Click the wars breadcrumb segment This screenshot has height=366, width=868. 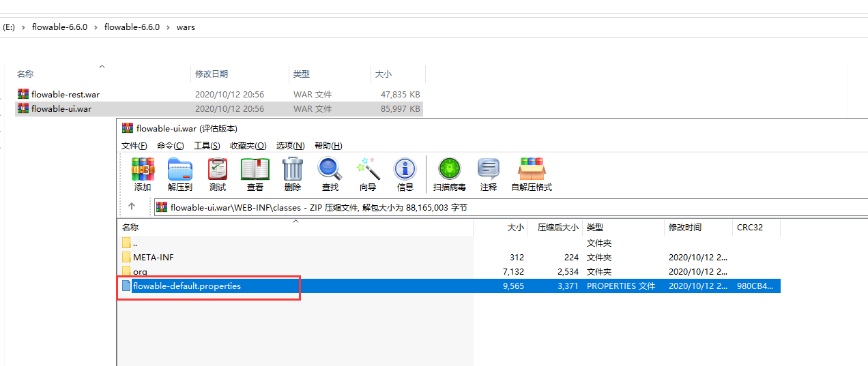click(x=186, y=27)
